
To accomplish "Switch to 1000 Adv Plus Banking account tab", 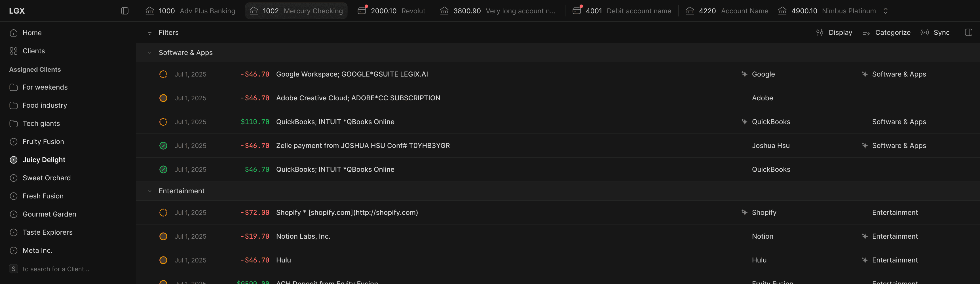I will 190,11.
